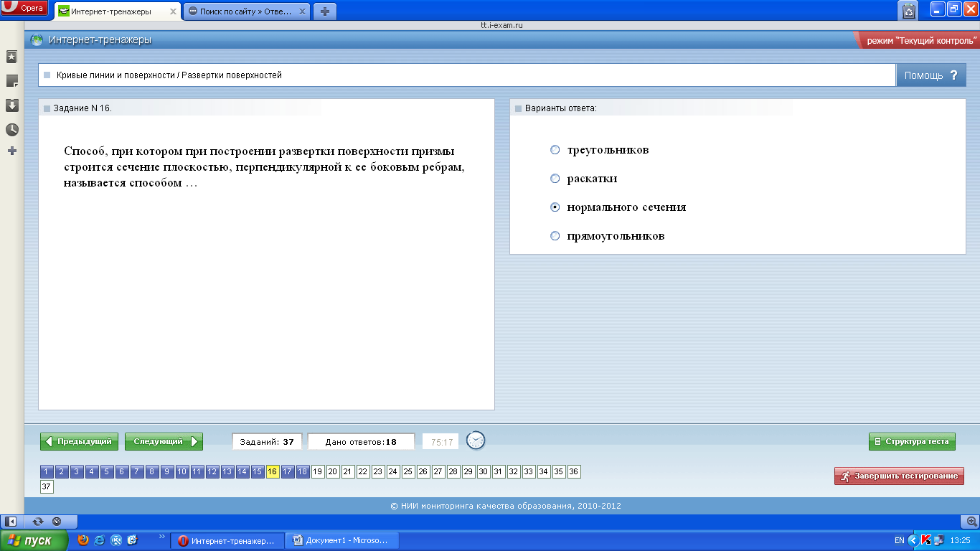Switch to the Поиск по сайту tab
Image resolution: width=980 pixels, height=551 pixels.
click(245, 11)
